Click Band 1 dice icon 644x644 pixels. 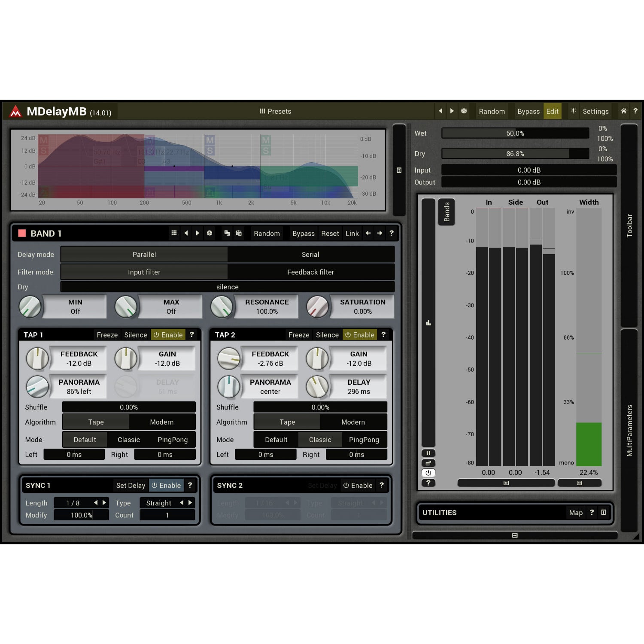[210, 233]
